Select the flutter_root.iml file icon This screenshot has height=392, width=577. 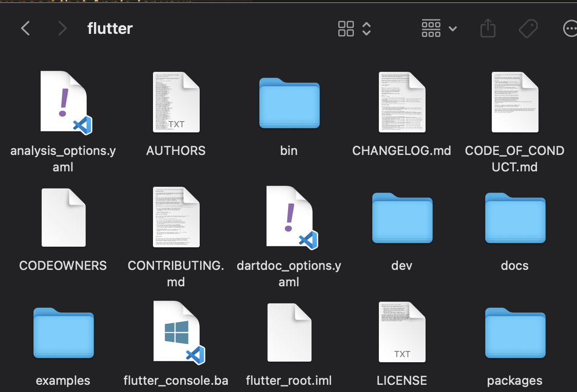(x=290, y=332)
